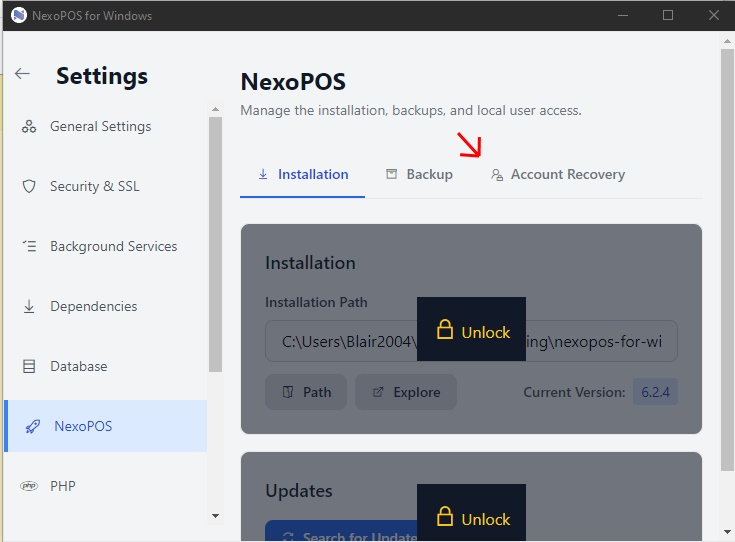Click the sidebar scrollbar thumb
Screen dimensions: 735x542
click(216, 245)
